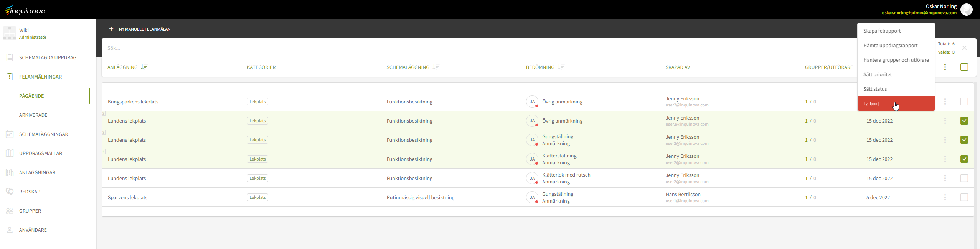Image resolution: width=980 pixels, height=249 pixels.
Task: Toggle the select-all checkbox in header
Action: click(x=964, y=67)
